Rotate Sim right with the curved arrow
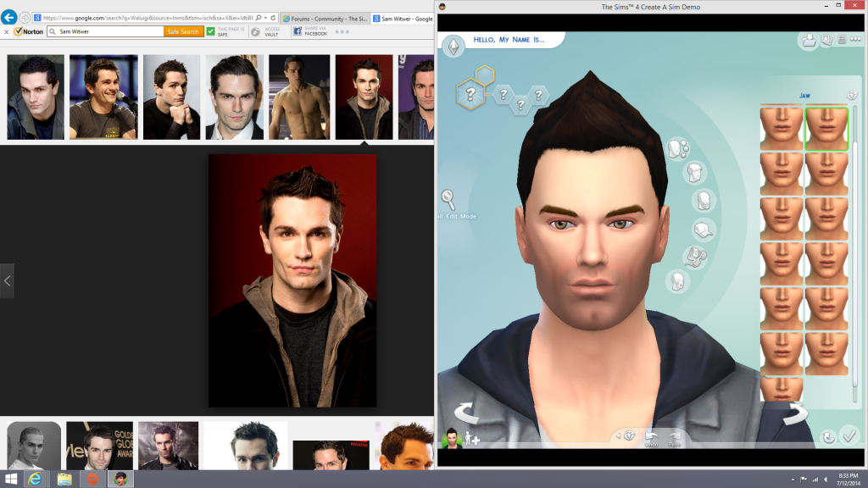This screenshot has width=868, height=488. (795, 413)
